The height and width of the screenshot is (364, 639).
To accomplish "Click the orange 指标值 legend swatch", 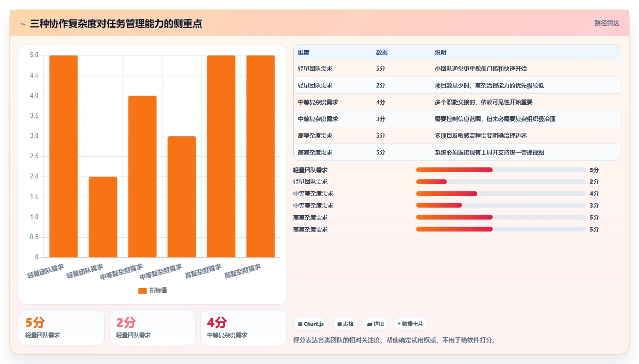I will tap(143, 290).
